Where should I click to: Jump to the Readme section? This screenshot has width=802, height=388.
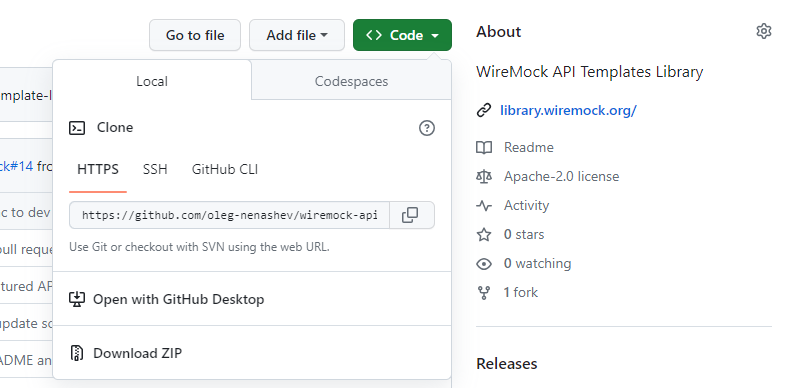528,147
